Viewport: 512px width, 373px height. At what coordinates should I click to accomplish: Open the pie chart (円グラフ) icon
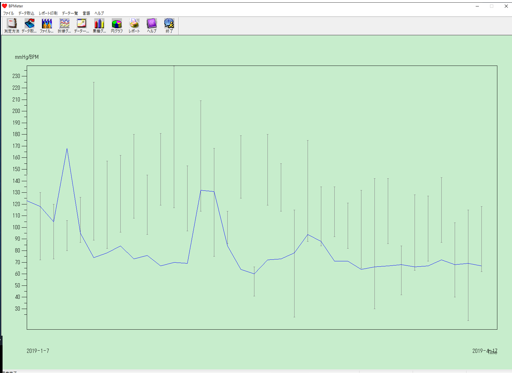pos(117,25)
